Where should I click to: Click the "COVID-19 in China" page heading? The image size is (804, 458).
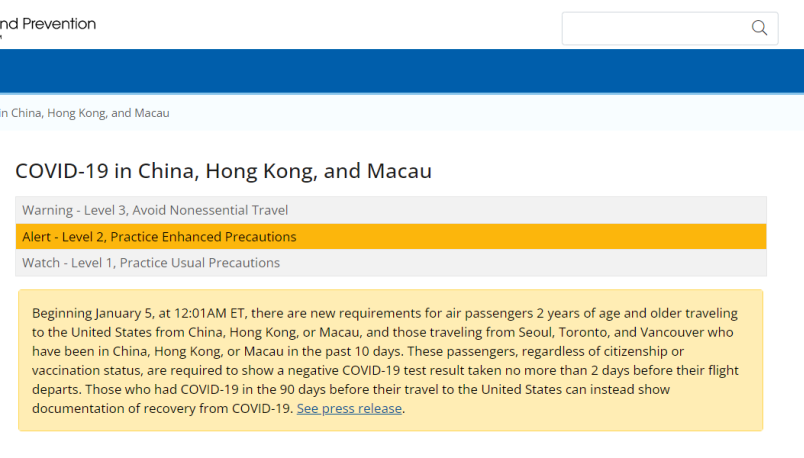(x=224, y=171)
